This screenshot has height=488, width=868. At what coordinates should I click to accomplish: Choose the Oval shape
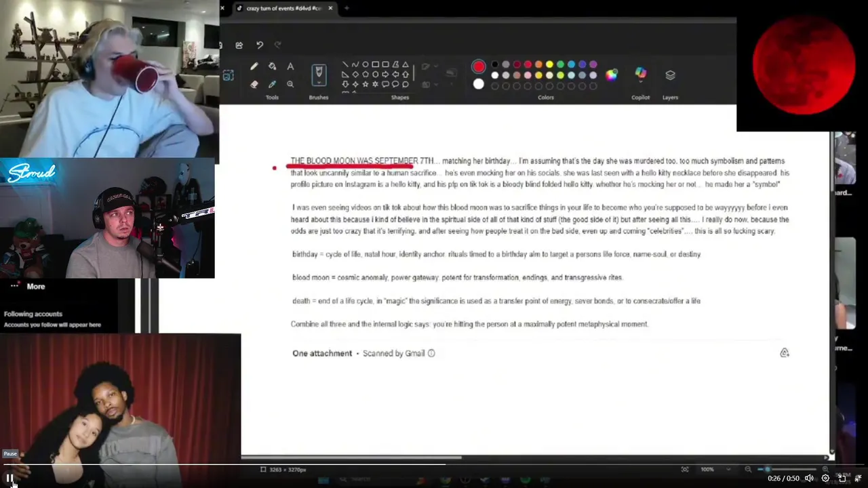(365, 64)
